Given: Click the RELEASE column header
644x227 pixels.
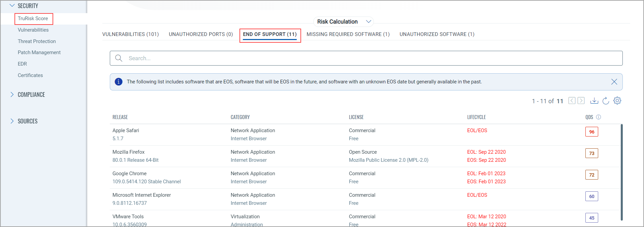Looking at the screenshot, I should point(120,117).
